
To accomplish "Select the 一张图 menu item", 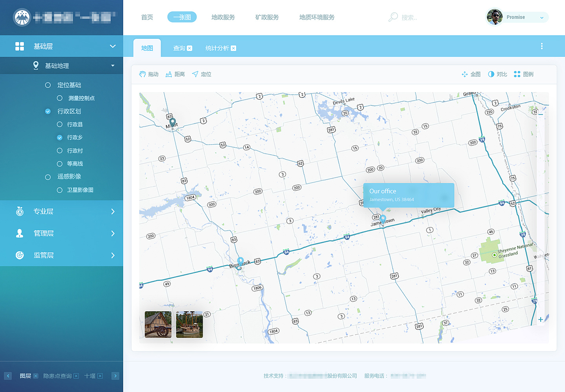I will 182,17.
